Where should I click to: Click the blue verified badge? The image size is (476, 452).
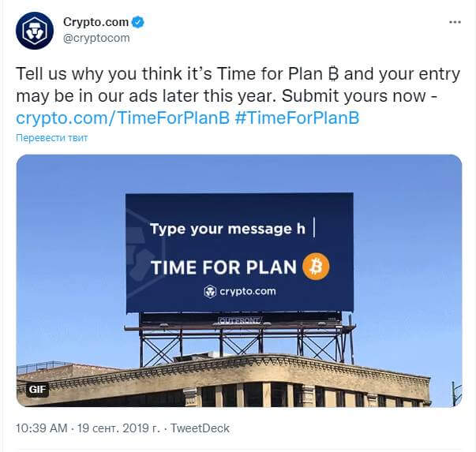click(x=138, y=22)
